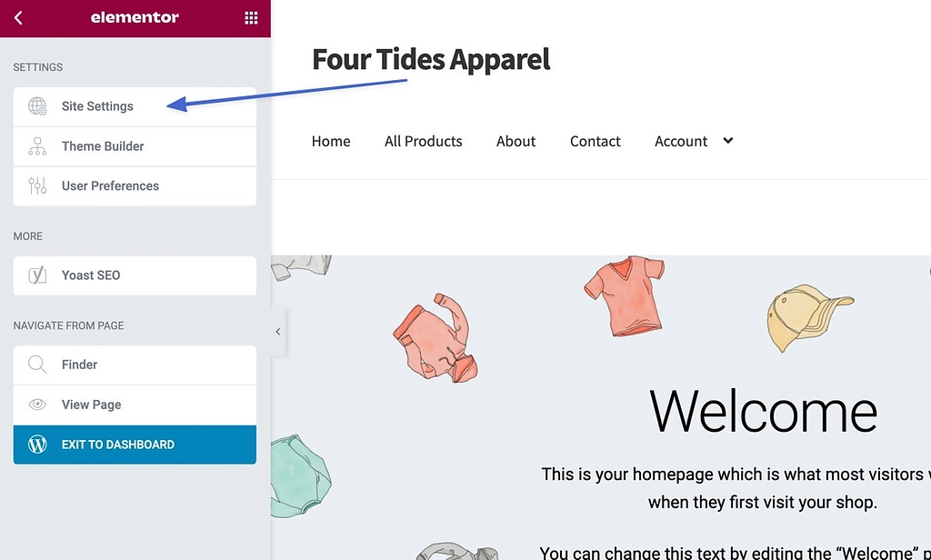
Task: Click the WordPress logo icon
Action: (x=37, y=445)
